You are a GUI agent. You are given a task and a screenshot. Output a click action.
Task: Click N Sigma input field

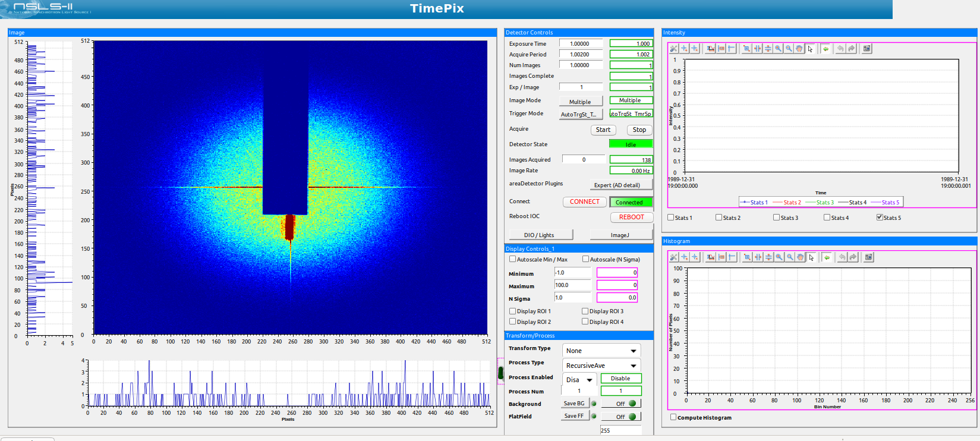pyautogui.click(x=572, y=297)
